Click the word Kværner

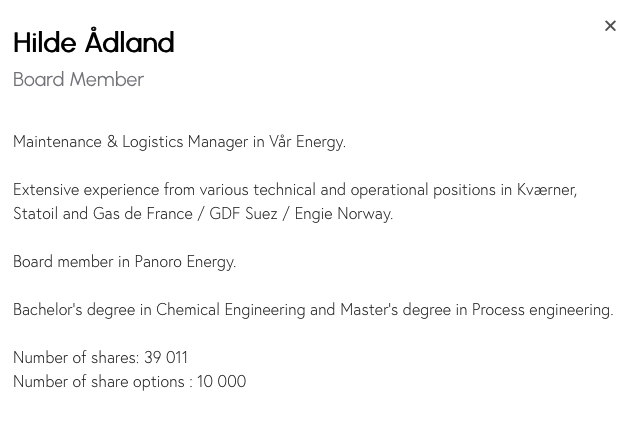(x=546, y=190)
